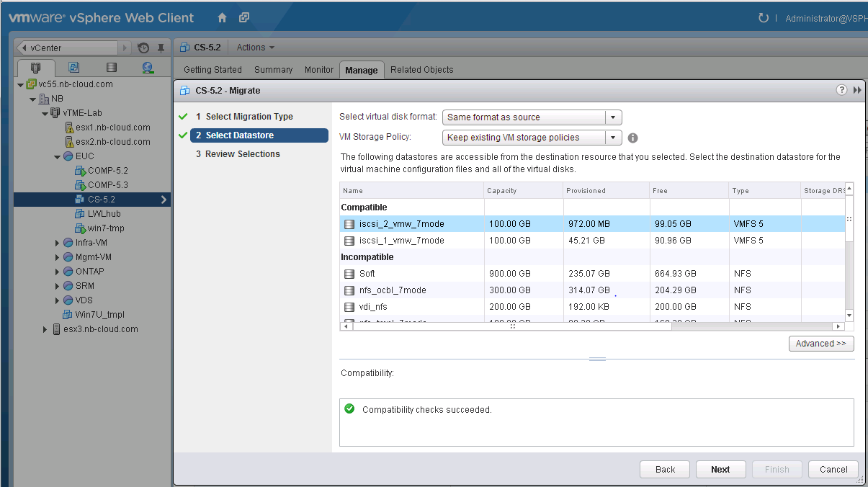Expand the Mgmt-VM resource pool

(x=57, y=257)
